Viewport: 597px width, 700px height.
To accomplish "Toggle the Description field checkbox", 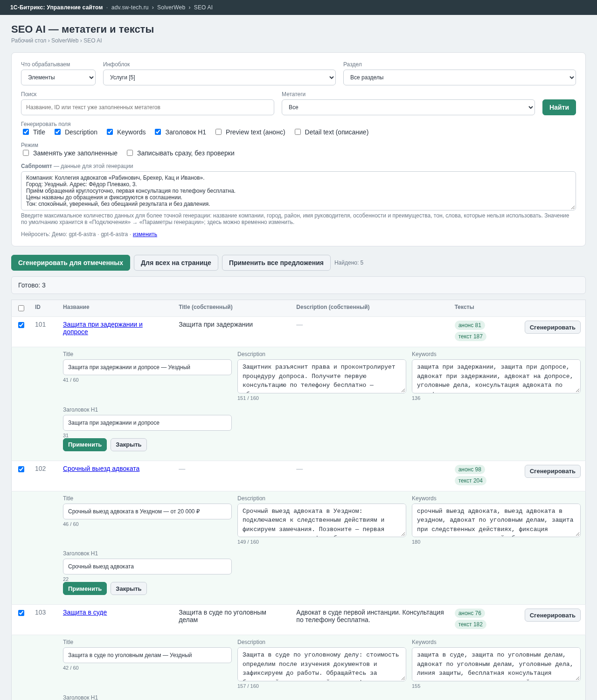I will 58,132.
